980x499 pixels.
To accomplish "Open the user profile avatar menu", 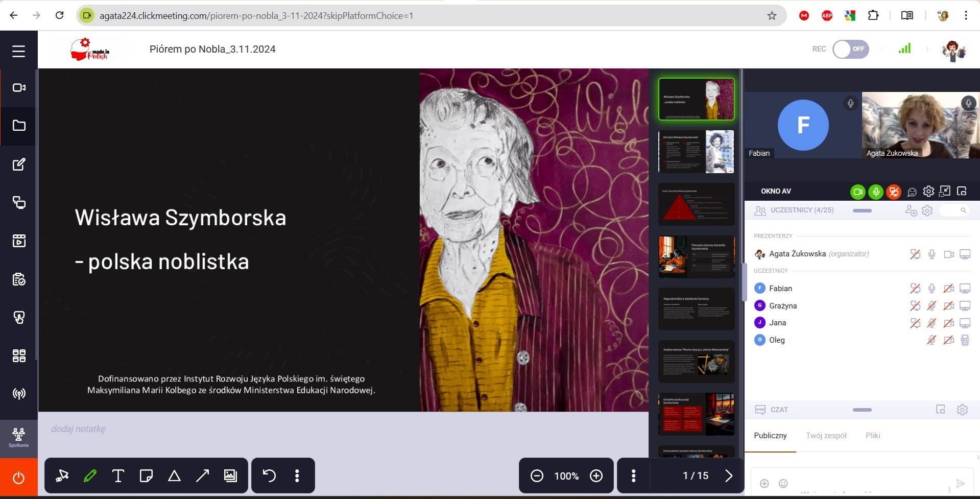I will coord(953,50).
